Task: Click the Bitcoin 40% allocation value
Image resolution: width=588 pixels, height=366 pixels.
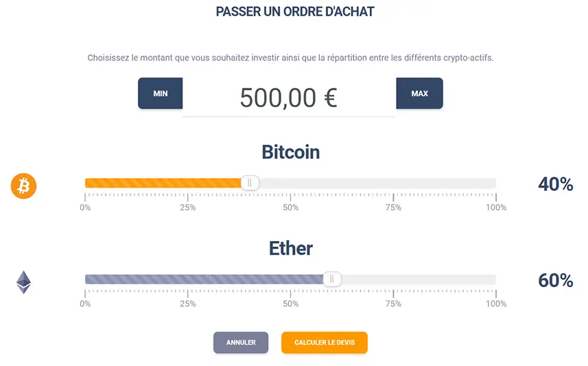Action: pos(555,184)
